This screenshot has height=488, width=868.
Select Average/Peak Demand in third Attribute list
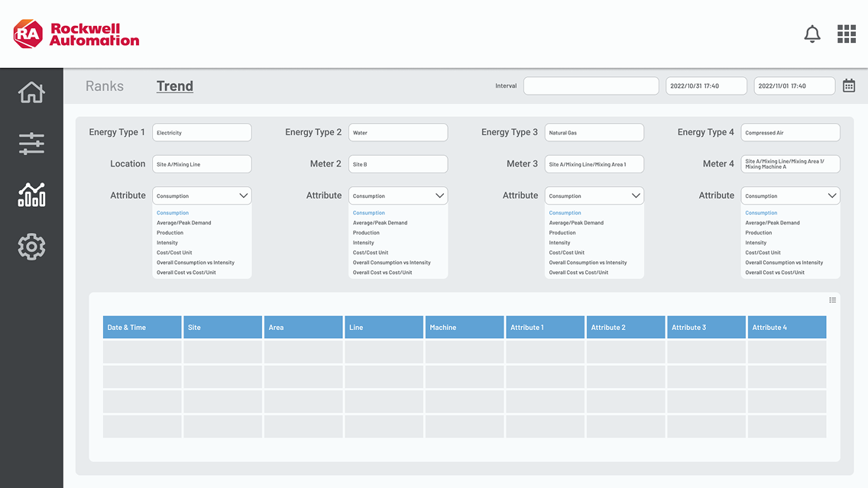(576, 222)
